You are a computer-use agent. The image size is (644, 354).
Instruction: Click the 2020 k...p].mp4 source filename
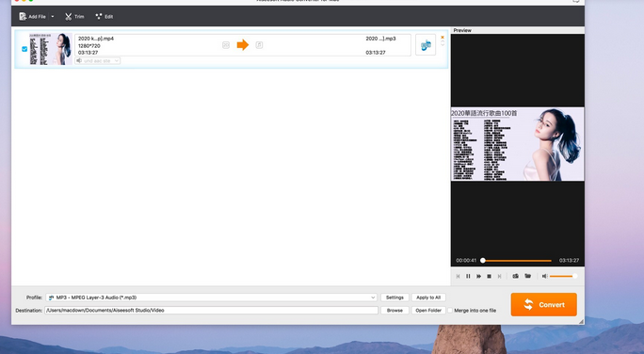pos(96,39)
